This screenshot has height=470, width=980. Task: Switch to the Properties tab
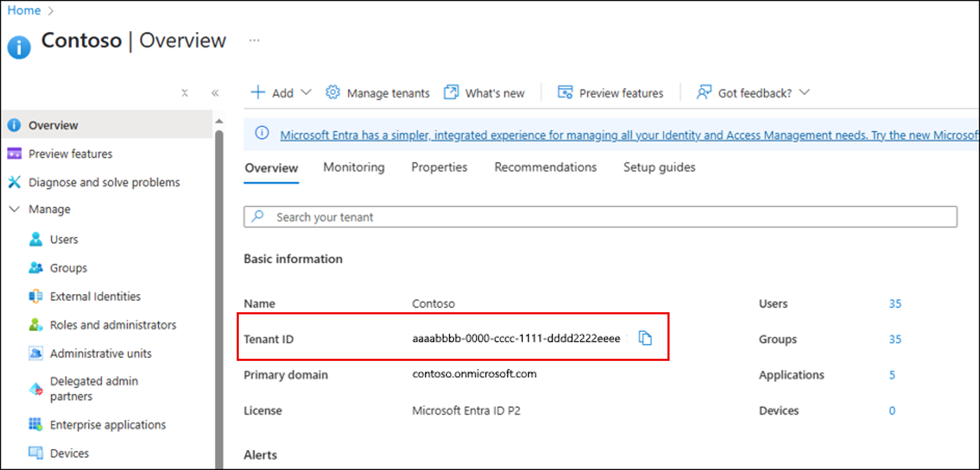[439, 167]
